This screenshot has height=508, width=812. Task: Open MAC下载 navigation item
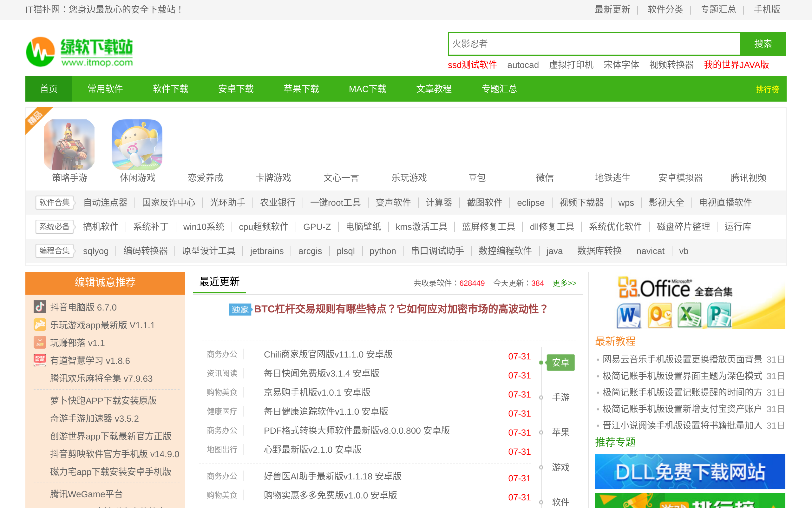[367, 89]
